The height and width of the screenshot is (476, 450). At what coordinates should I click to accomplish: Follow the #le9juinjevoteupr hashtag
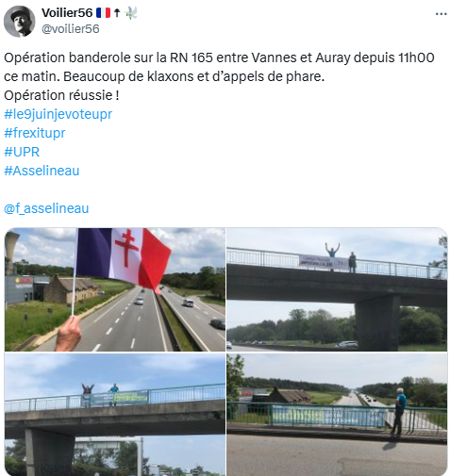(58, 114)
